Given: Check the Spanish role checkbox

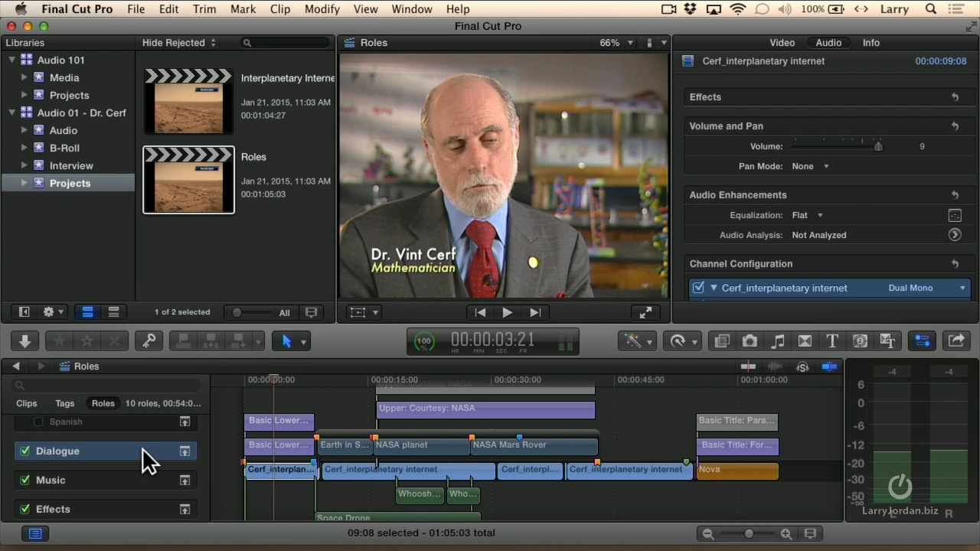Looking at the screenshot, I should click(x=39, y=422).
